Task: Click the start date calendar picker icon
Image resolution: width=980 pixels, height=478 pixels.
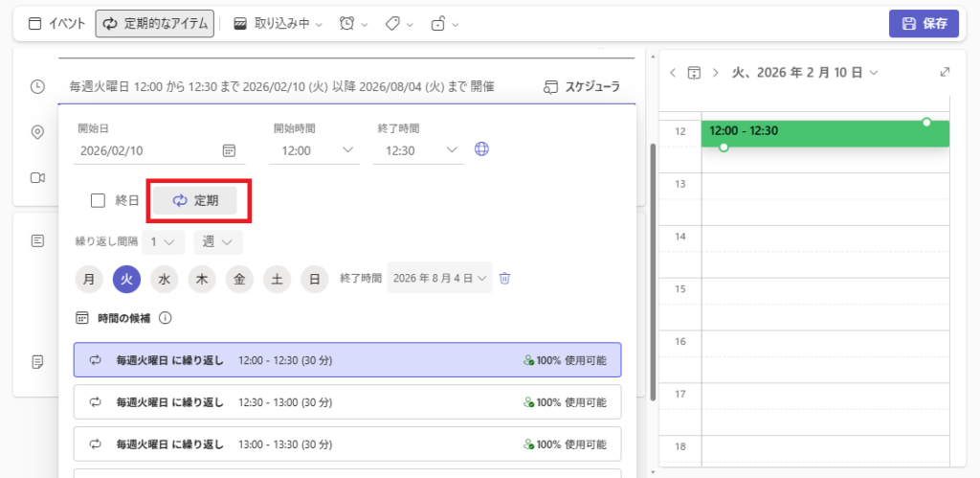Action: tap(229, 150)
